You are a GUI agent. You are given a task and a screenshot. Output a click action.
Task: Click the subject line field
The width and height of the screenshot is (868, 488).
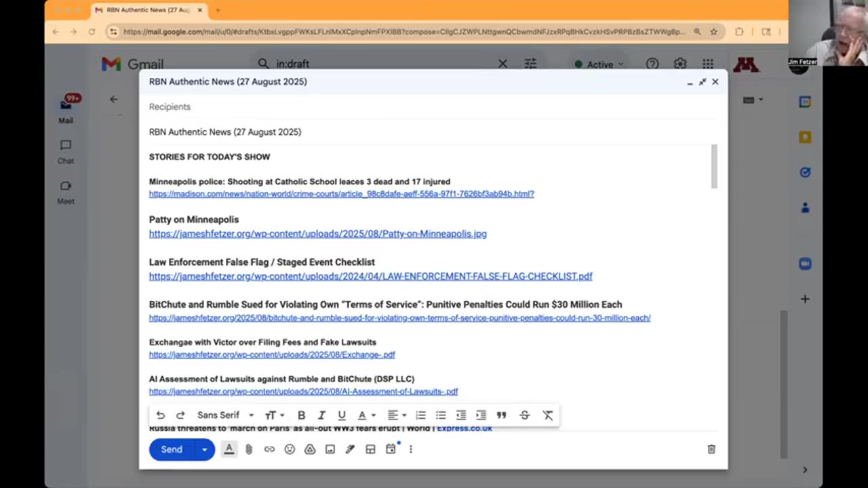433,132
